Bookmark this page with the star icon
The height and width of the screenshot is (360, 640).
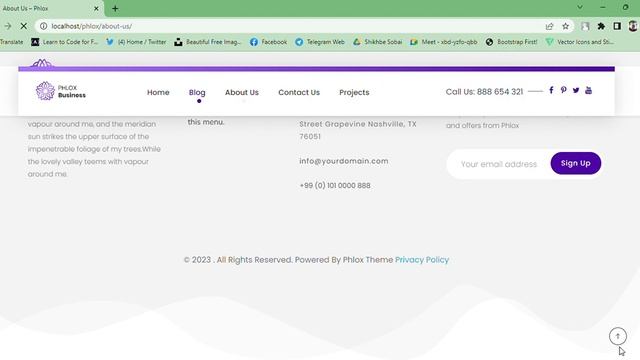[565, 26]
